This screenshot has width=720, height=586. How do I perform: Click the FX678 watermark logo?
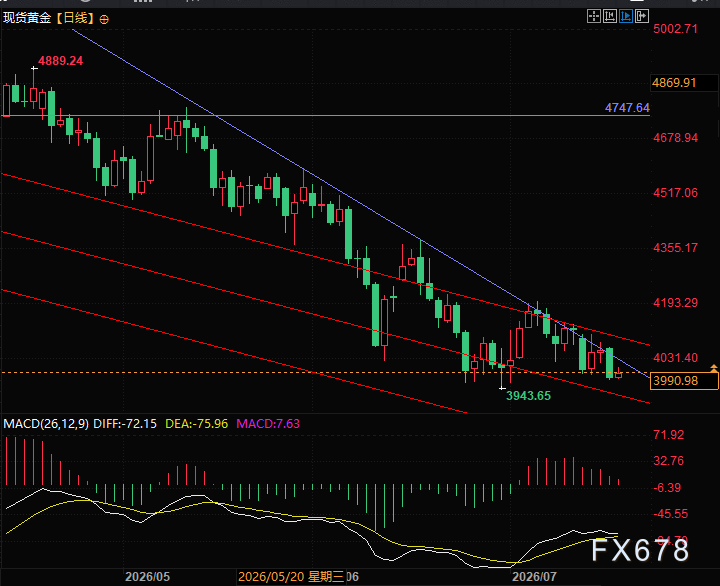(x=640, y=550)
